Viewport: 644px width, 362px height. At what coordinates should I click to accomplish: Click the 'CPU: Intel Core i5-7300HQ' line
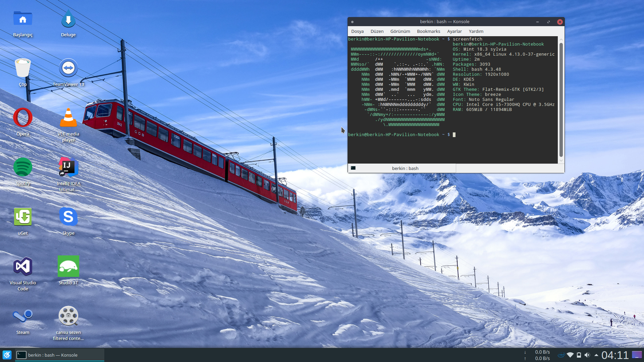(x=504, y=105)
